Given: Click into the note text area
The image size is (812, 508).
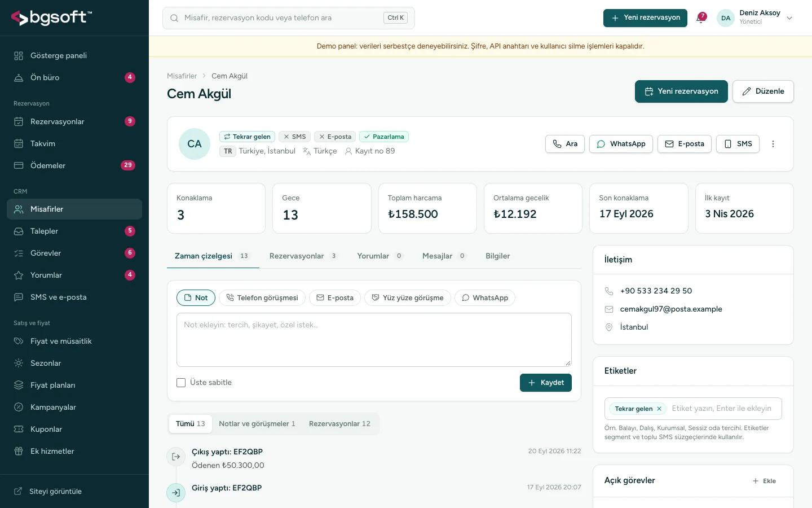Looking at the screenshot, I should [374, 340].
